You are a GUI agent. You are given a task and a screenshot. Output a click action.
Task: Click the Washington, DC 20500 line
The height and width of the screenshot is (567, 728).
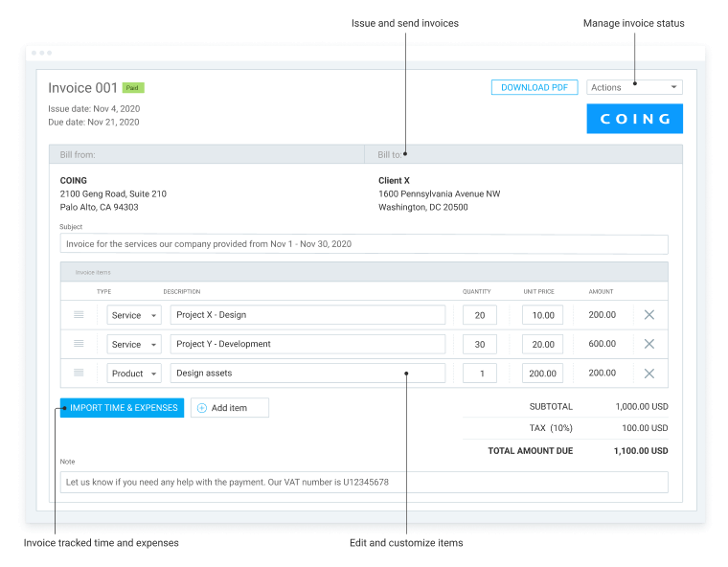point(423,207)
